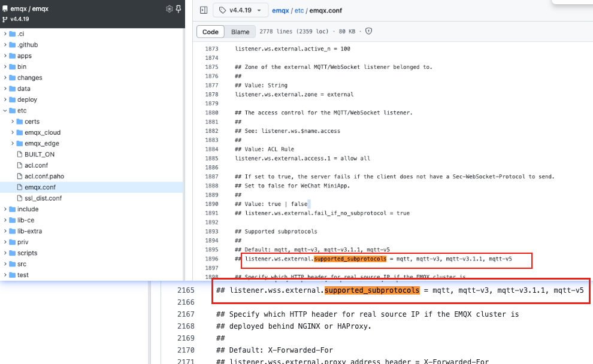
Task: Click the etc breadcrumb link
Action: 299,11
